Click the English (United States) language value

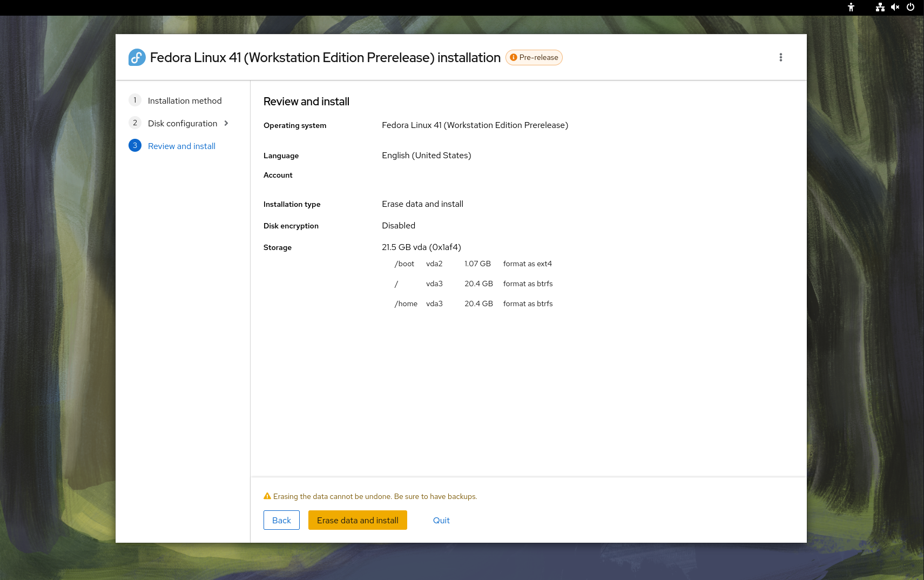426,156
